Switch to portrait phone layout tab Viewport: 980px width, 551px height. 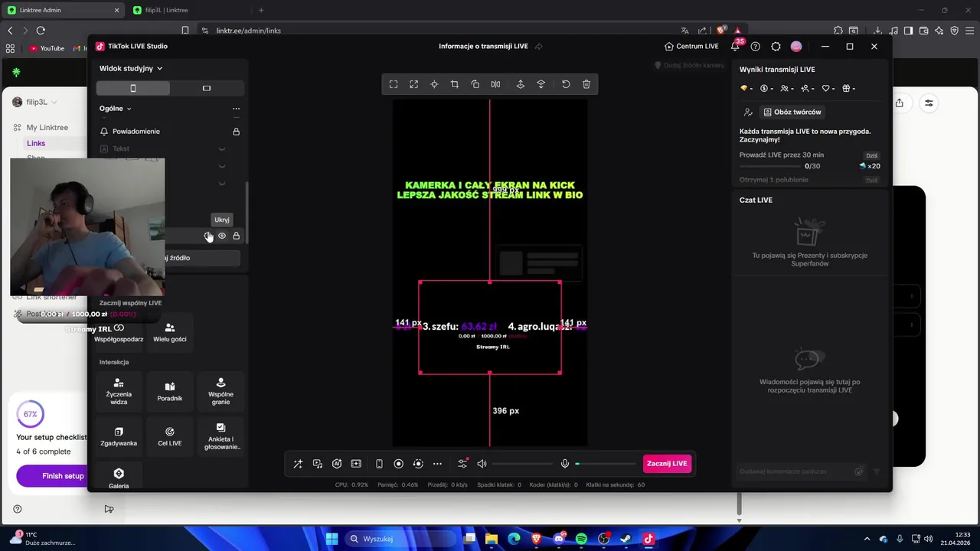pos(133,88)
